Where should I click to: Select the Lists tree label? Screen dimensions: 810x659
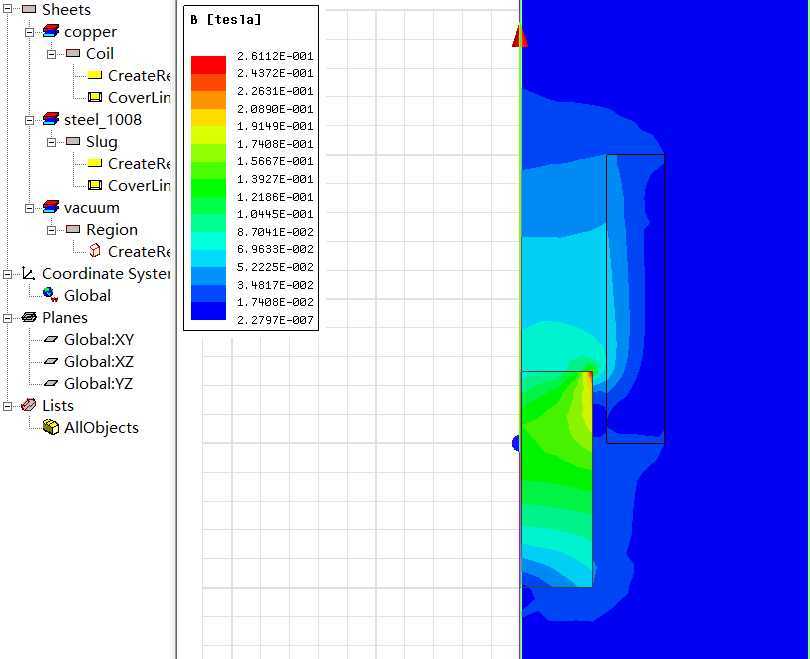pos(58,405)
